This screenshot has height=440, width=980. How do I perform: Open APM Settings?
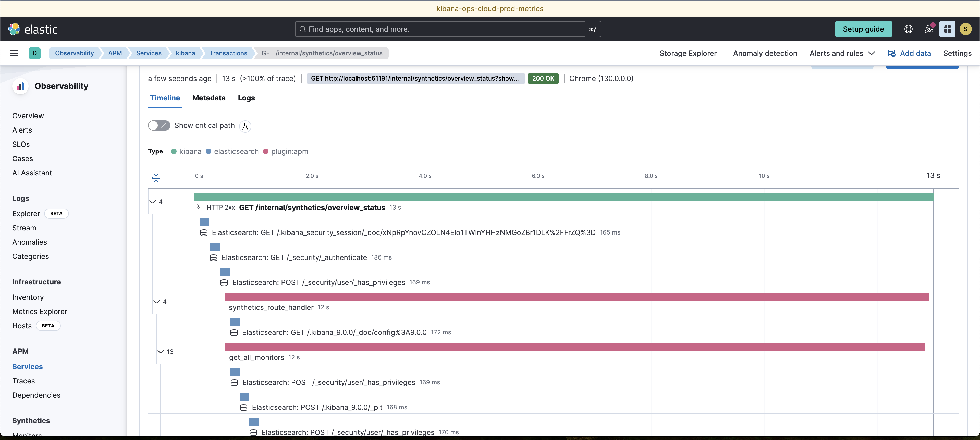957,53
